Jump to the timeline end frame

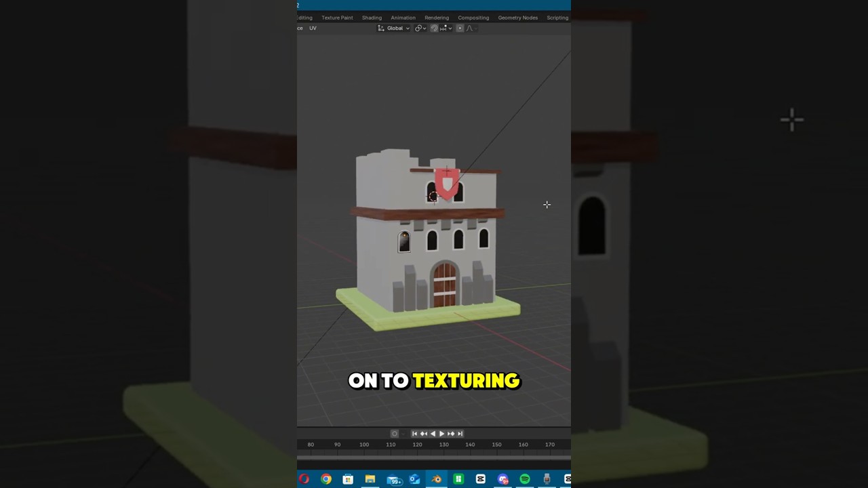[460, 434]
